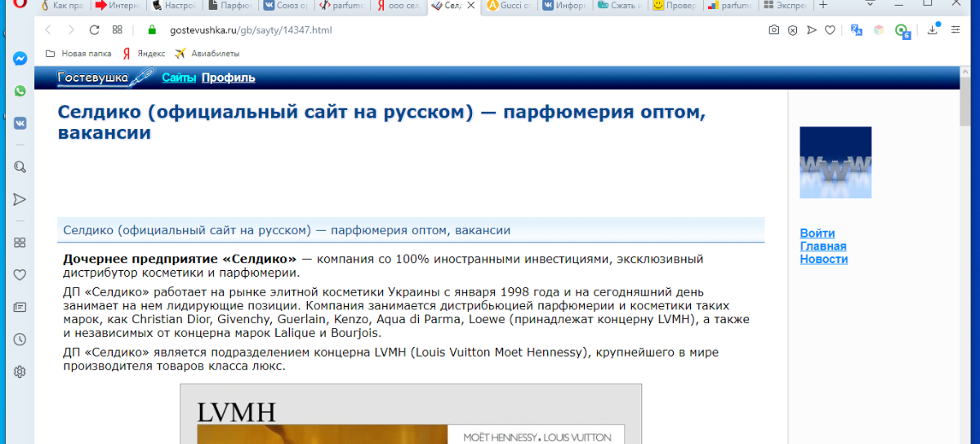Click the Новости link
The image size is (980, 444).
[x=824, y=259]
